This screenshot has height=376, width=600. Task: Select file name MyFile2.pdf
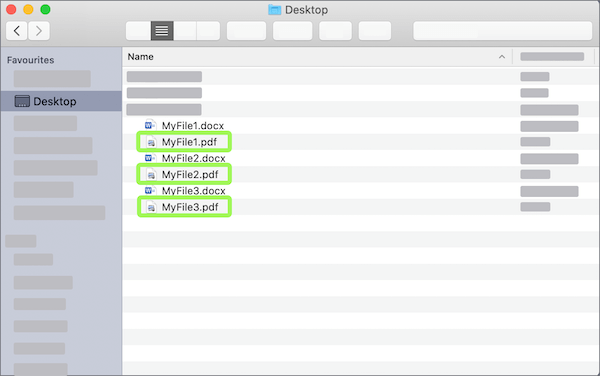(x=190, y=174)
